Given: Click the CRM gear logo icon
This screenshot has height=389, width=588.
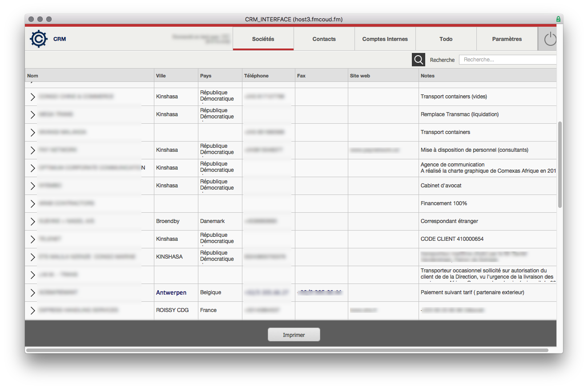Looking at the screenshot, I should point(39,39).
